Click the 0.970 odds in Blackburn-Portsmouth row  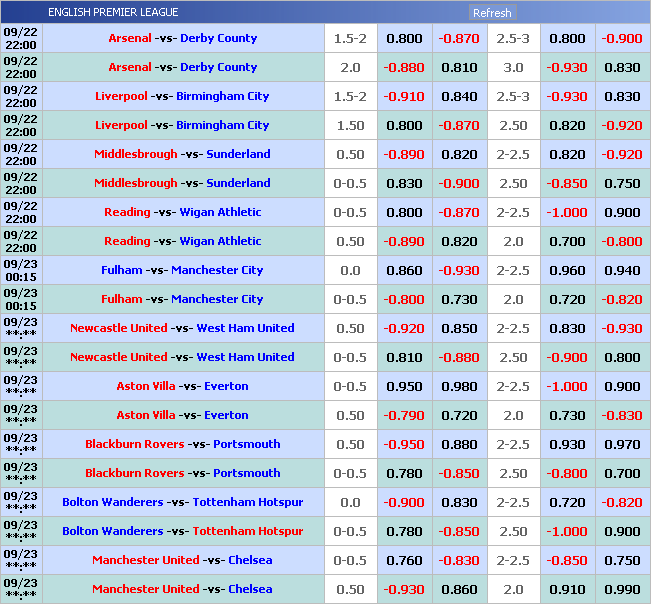point(622,444)
